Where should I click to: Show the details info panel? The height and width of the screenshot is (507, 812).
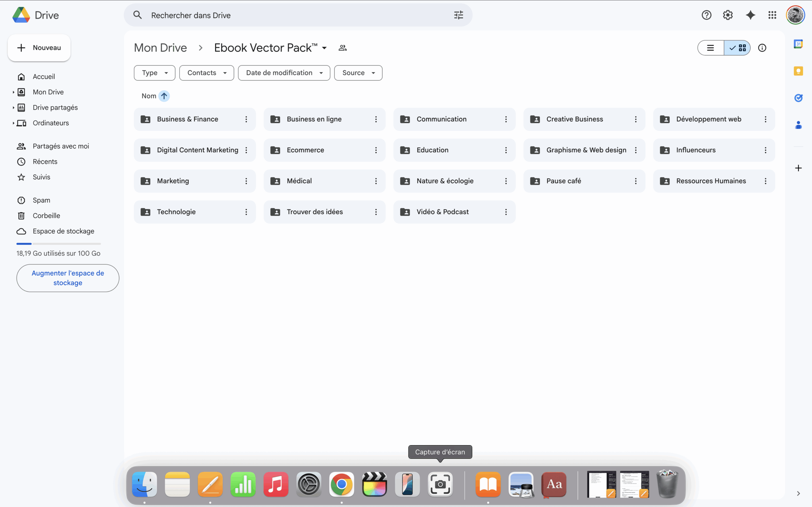[762, 48]
